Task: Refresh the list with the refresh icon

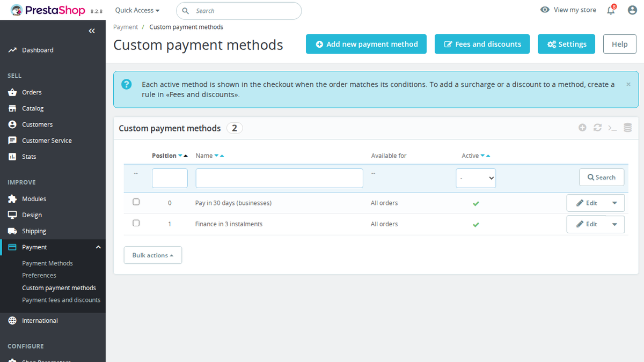Action: [597, 128]
